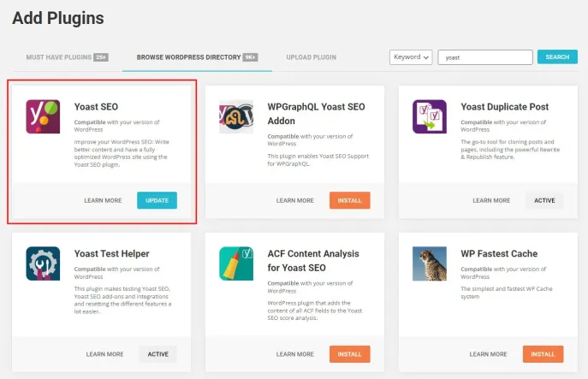
Task: Click Active button on Yoast Test Helper
Action: (157, 354)
